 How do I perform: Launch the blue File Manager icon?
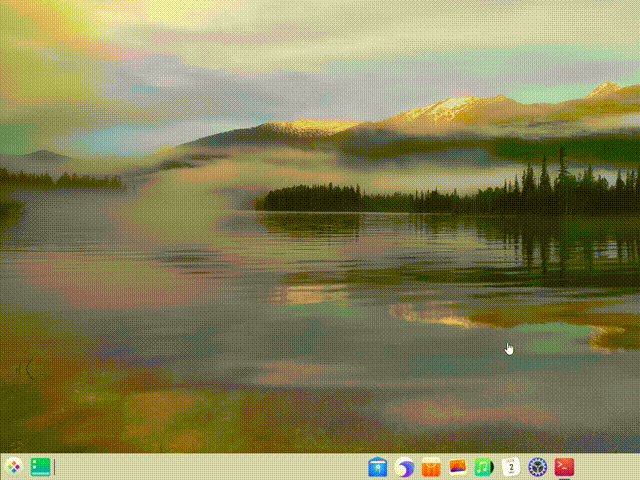pyautogui.click(x=377, y=467)
